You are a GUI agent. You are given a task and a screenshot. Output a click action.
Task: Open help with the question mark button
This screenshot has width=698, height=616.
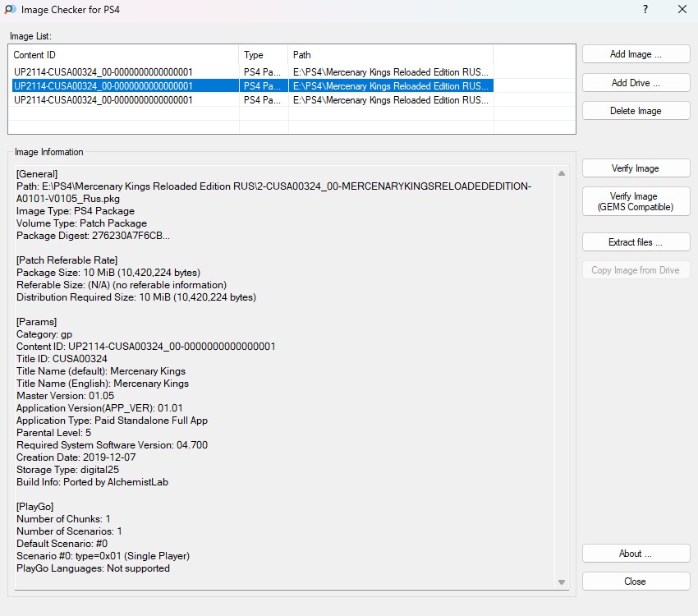645,10
